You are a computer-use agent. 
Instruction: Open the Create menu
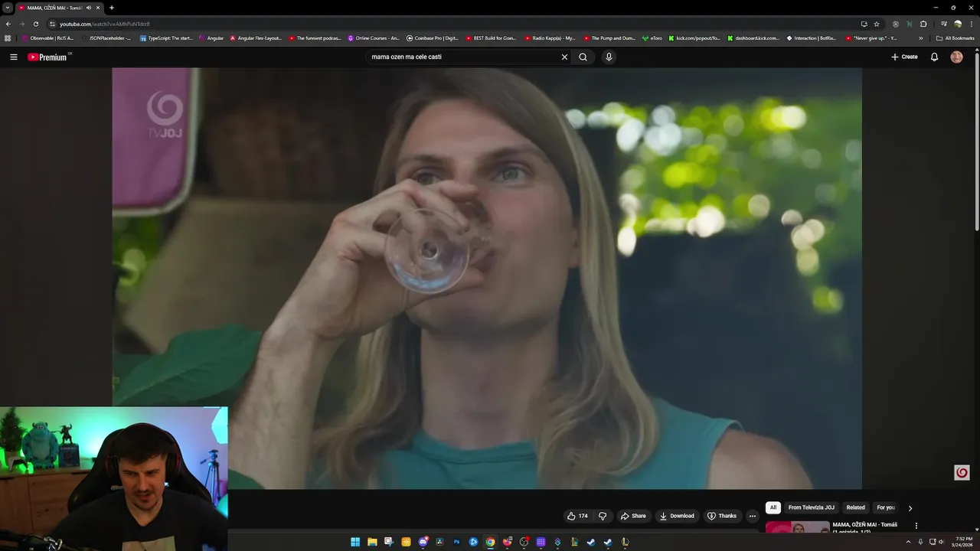(904, 57)
